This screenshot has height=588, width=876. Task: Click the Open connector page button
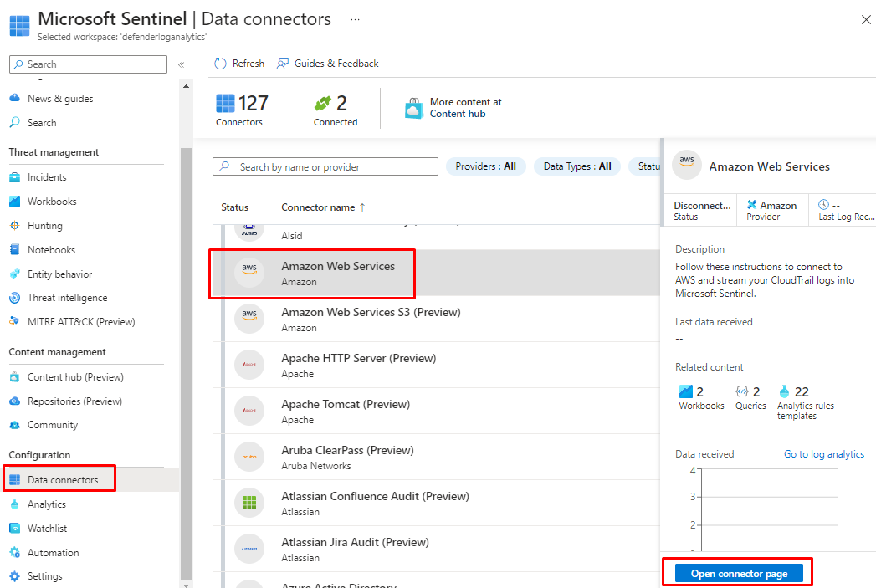click(740, 574)
